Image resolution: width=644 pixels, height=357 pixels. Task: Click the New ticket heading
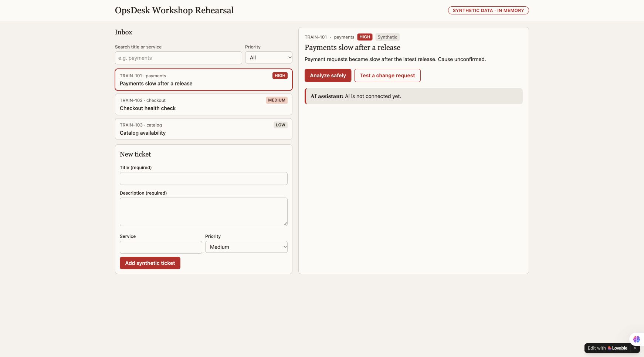click(x=135, y=154)
